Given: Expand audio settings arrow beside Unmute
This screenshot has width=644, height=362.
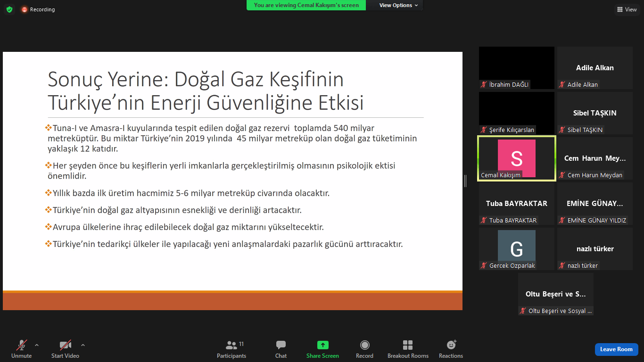Looking at the screenshot, I should tap(37, 345).
